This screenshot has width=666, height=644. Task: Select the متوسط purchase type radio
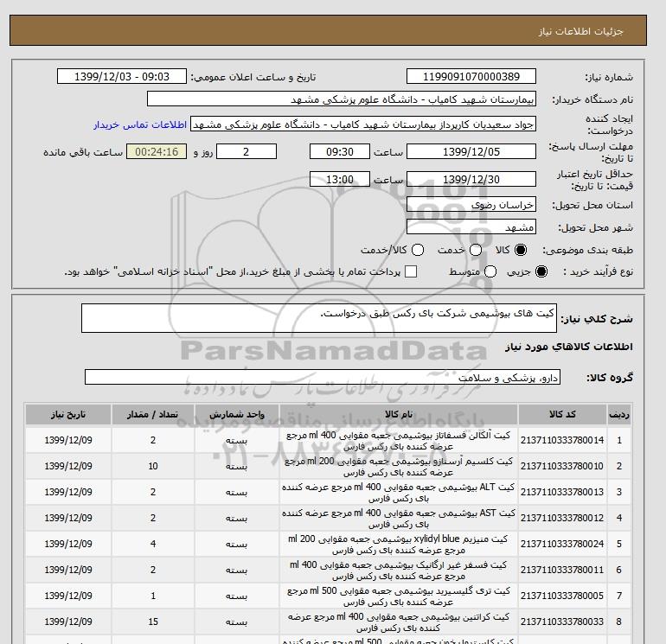pyautogui.click(x=490, y=271)
